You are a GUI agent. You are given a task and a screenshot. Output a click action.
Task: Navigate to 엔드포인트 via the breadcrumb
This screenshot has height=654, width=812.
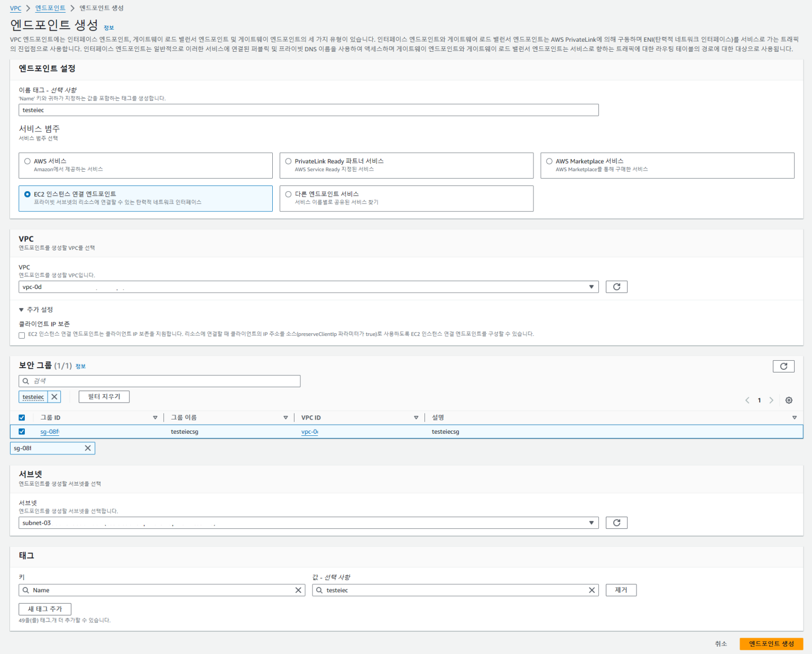click(x=50, y=7)
